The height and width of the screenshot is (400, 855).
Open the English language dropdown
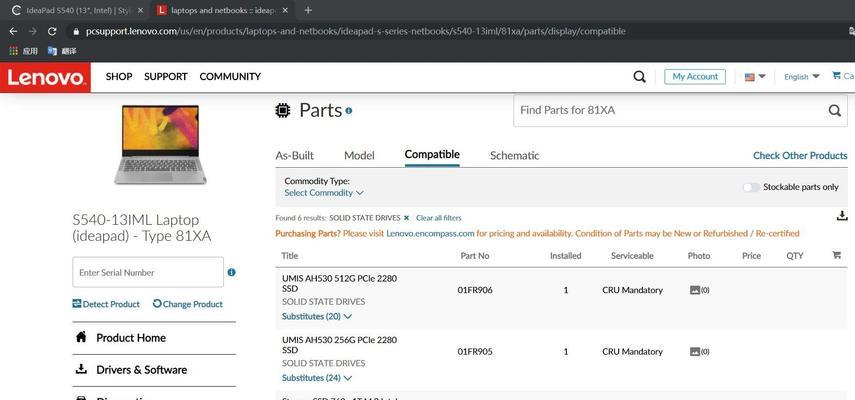tap(802, 77)
